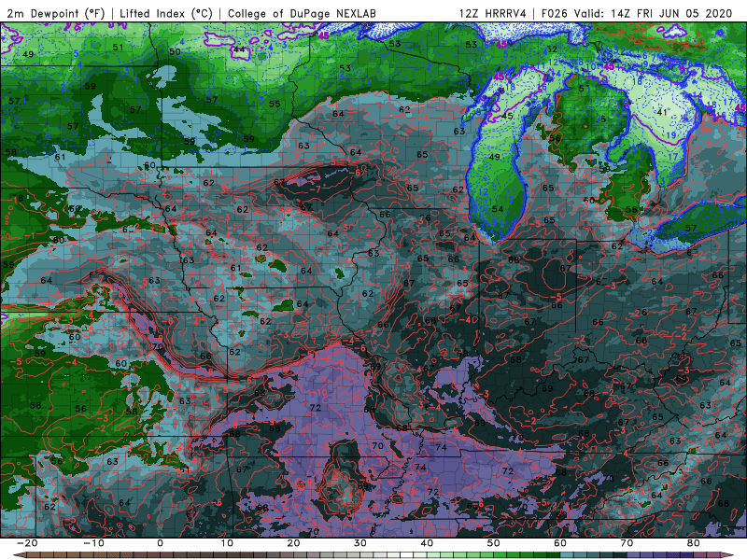The height and width of the screenshot is (560, 747).
Task: Select the "12Z HRRRV4" model run label
Action: click(x=493, y=13)
